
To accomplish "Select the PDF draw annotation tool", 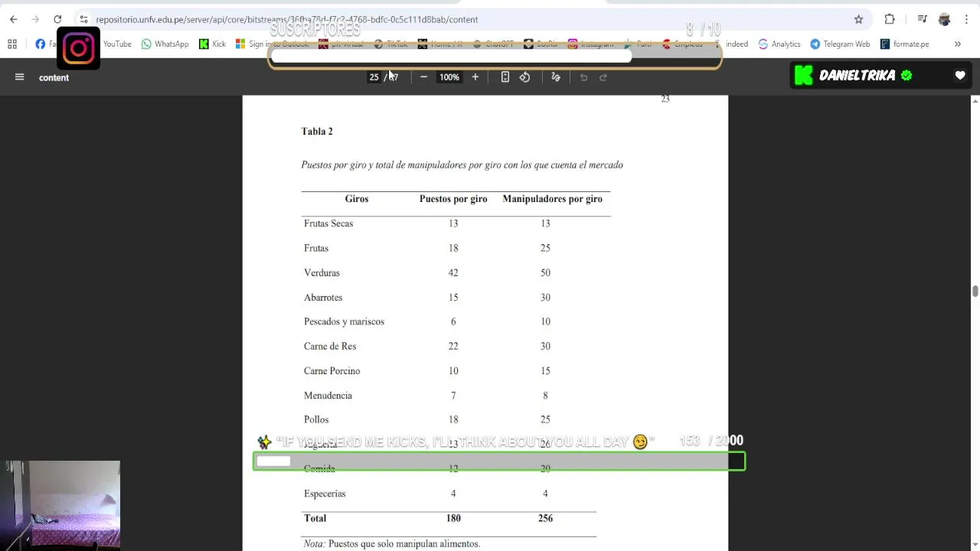I will (556, 77).
